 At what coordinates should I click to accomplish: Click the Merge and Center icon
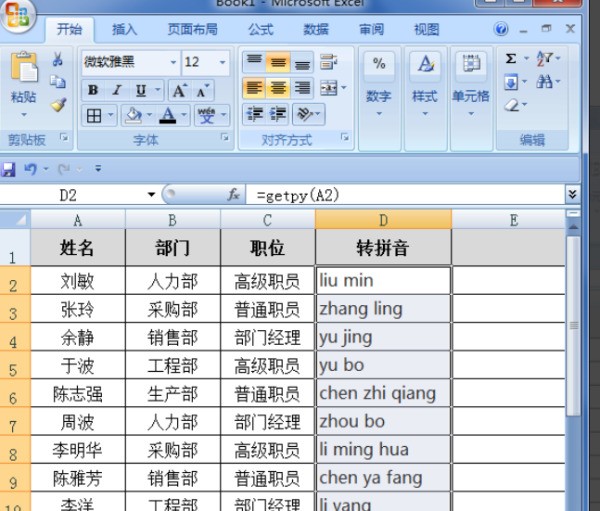click(x=327, y=88)
